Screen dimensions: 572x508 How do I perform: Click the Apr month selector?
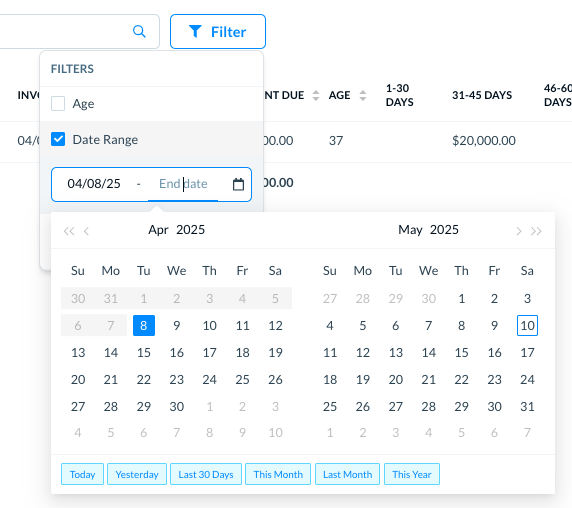coord(158,230)
